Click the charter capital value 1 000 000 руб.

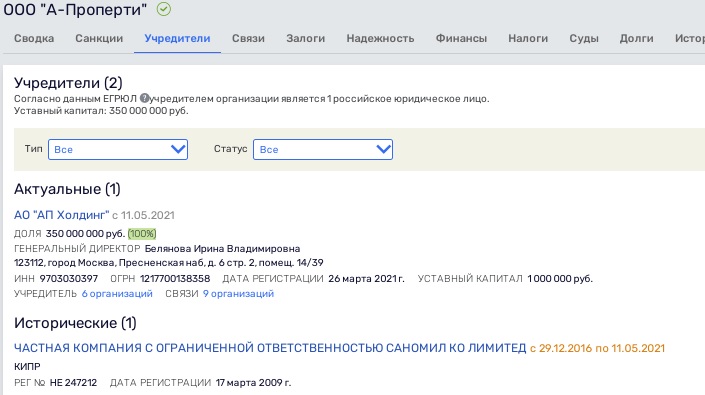click(560, 279)
